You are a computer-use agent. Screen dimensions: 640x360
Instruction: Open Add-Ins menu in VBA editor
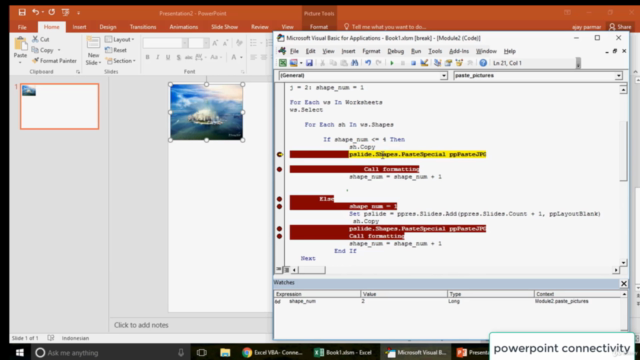pos(459,51)
